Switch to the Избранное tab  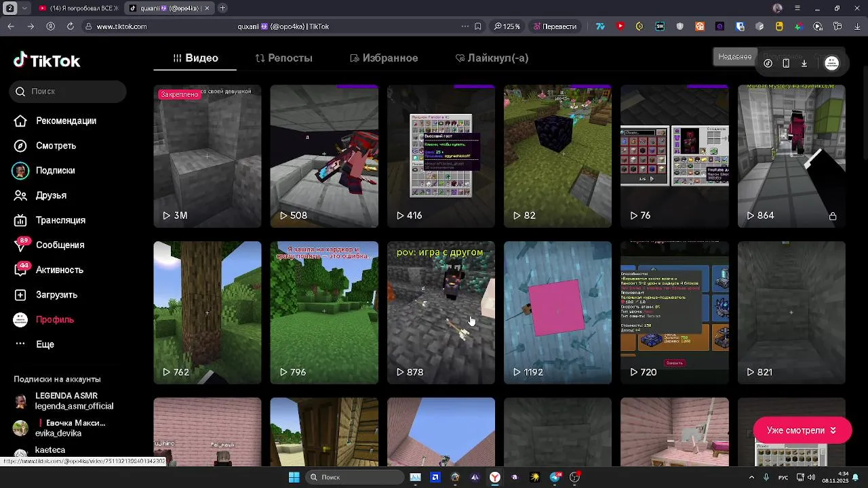(x=384, y=58)
